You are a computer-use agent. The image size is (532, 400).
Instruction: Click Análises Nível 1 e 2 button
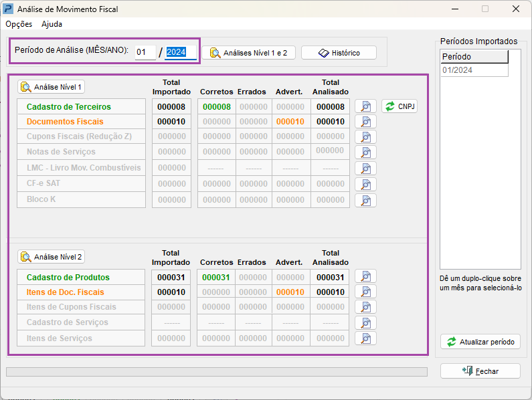click(x=248, y=53)
